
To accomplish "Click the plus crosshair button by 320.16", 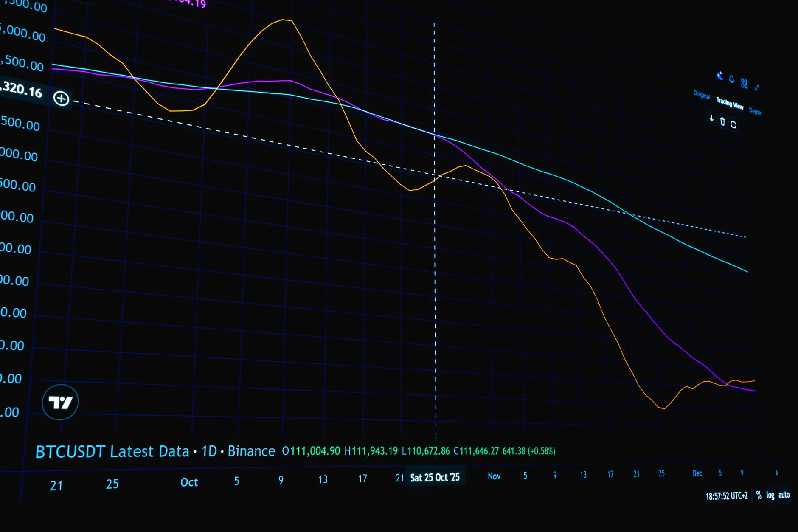I will point(61,99).
